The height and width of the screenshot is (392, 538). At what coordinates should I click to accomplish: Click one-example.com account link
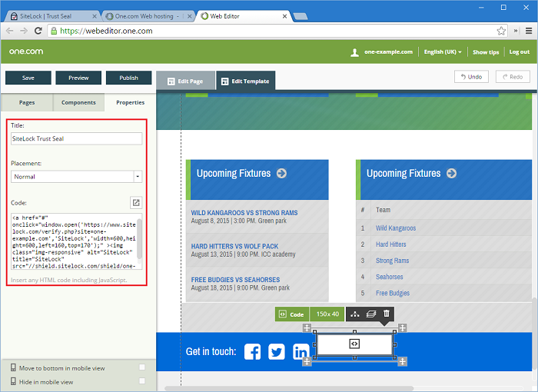point(388,51)
